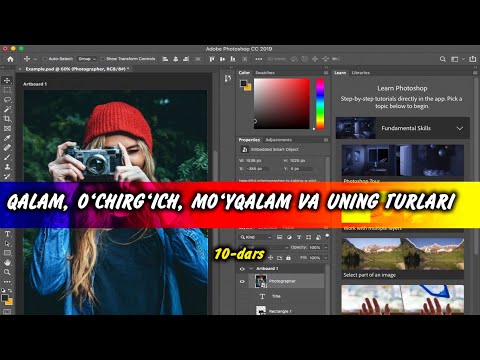480x360 pixels.
Task: Expand the Fundamental Skills chevron
Action: coord(460,128)
